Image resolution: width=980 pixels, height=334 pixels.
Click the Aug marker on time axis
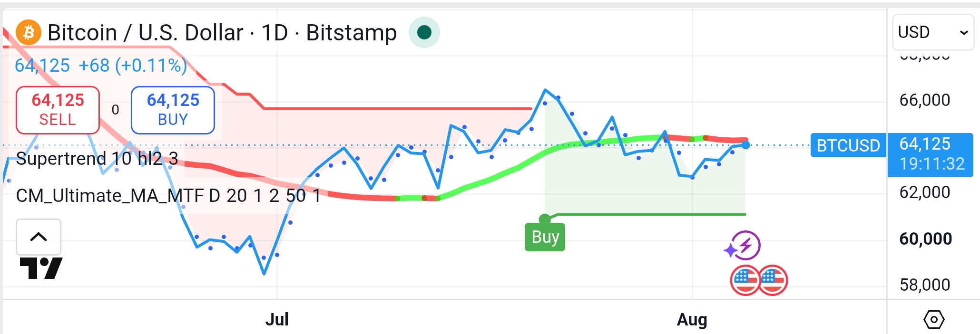click(692, 319)
